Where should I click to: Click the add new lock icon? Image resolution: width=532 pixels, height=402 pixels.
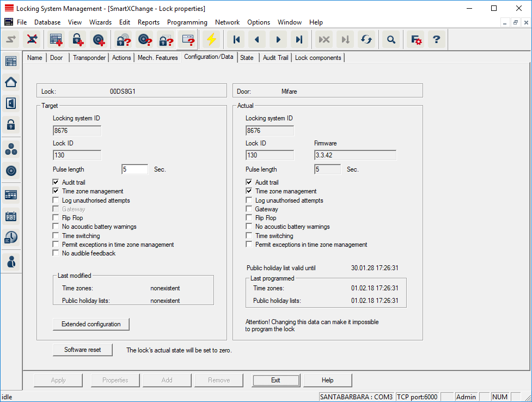pyautogui.click(x=78, y=39)
